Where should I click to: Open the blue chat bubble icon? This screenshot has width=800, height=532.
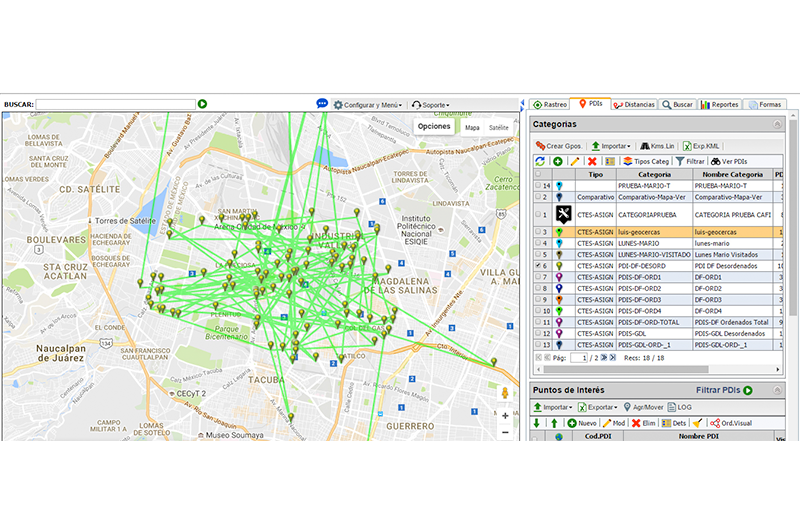click(322, 104)
